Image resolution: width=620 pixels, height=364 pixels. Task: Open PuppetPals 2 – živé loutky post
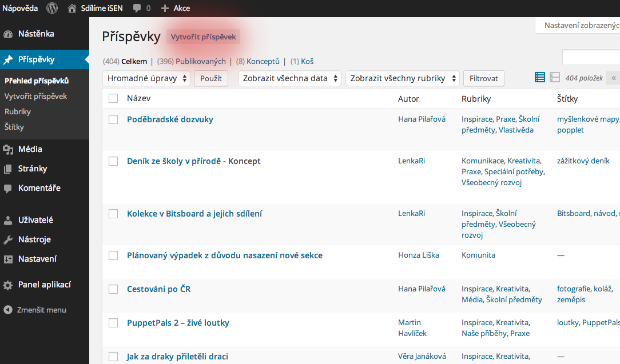click(178, 323)
